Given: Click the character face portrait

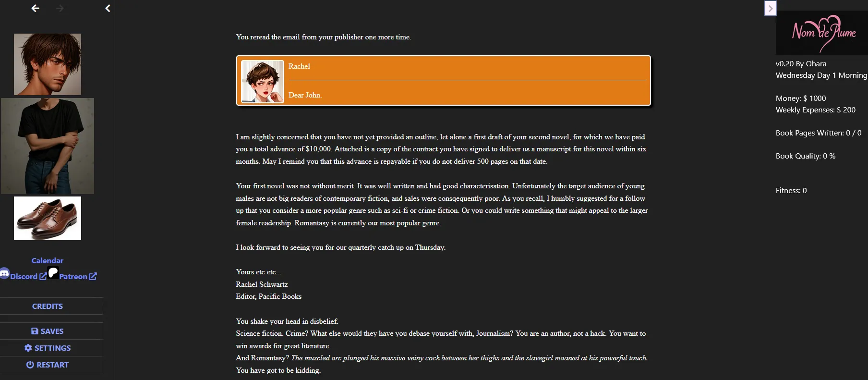Looking at the screenshot, I should coord(48,64).
